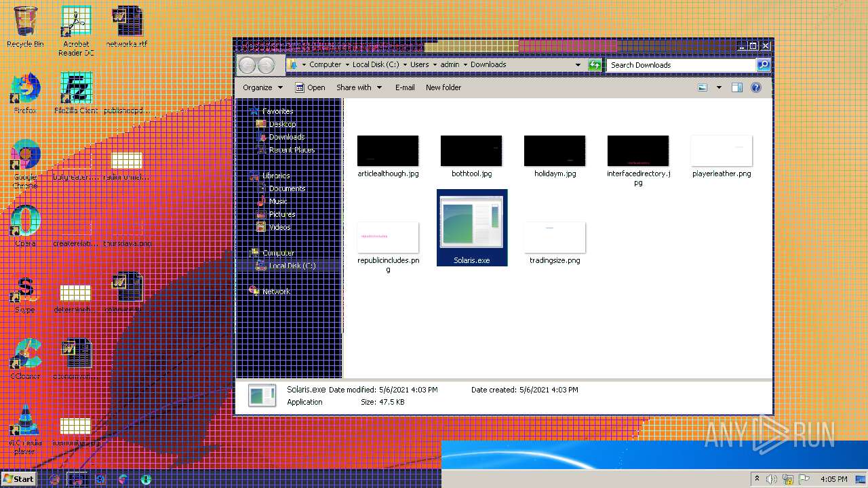Open the FileZilla Client desktop shortcut
This screenshot has width=868, height=488.
(x=76, y=93)
